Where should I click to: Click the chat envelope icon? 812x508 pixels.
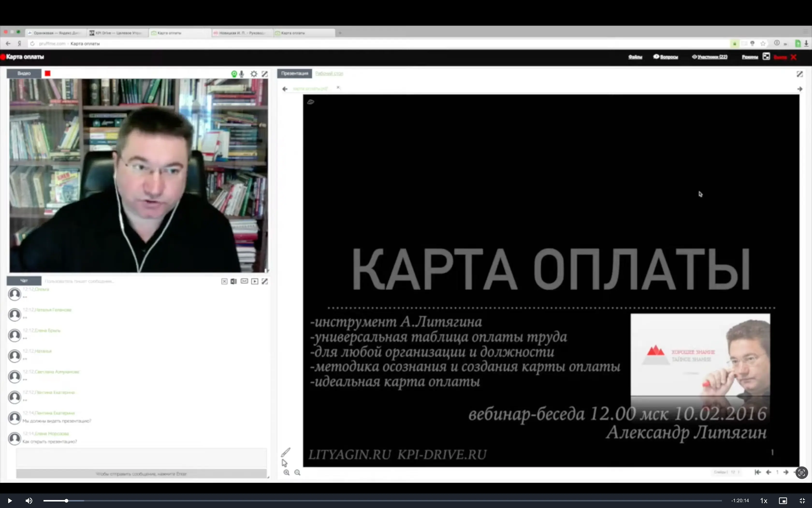point(244,281)
